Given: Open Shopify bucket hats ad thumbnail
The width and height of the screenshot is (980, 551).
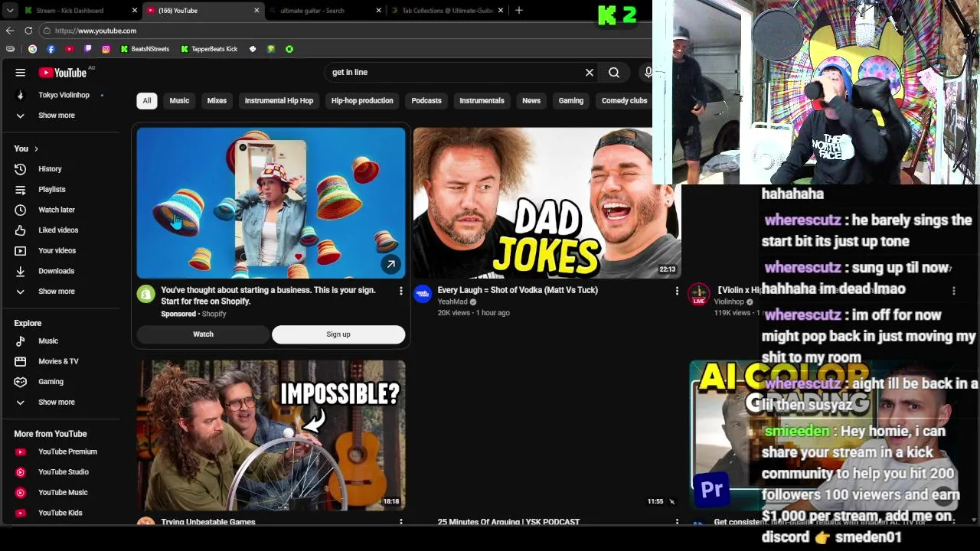Looking at the screenshot, I should [271, 203].
